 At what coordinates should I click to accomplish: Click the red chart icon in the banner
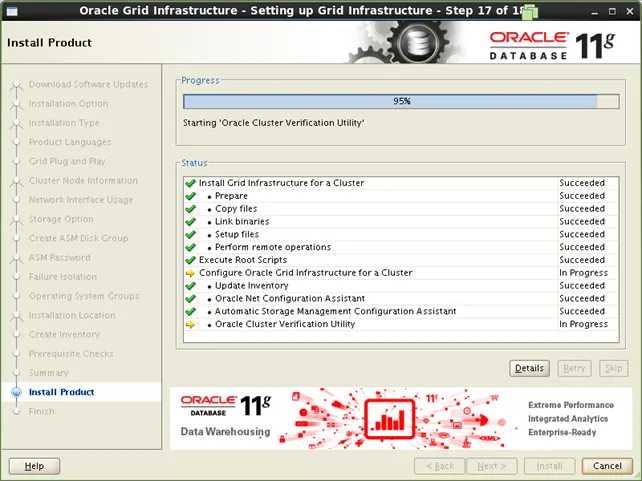pyautogui.click(x=390, y=418)
